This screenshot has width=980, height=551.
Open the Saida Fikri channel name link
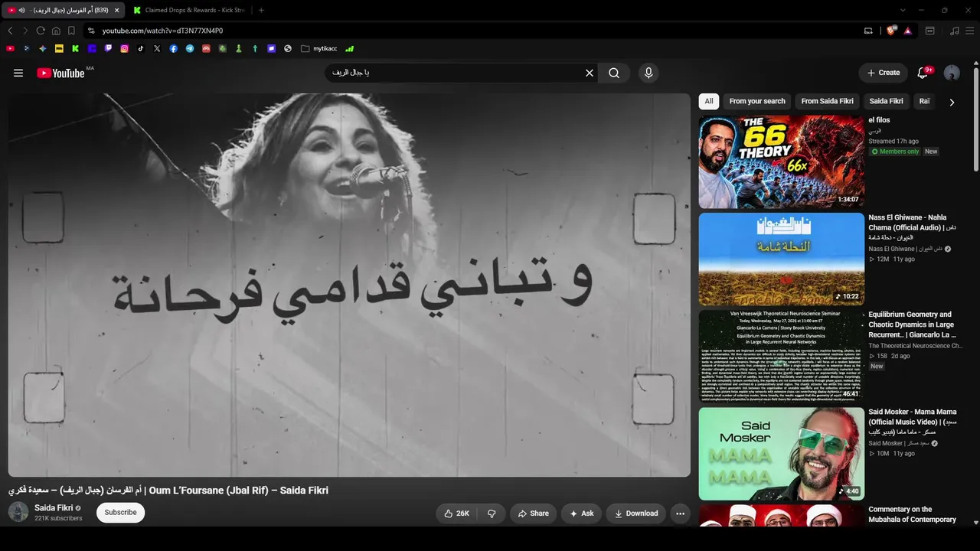click(x=54, y=508)
